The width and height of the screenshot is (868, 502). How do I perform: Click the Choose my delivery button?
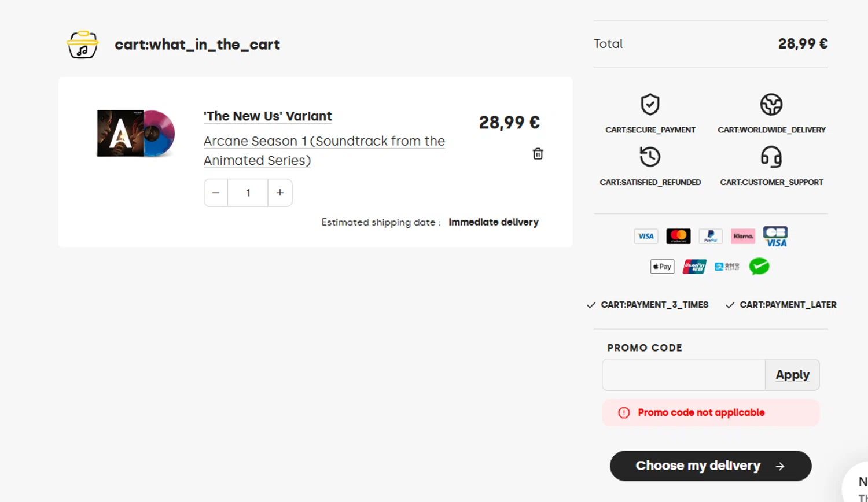(x=710, y=466)
